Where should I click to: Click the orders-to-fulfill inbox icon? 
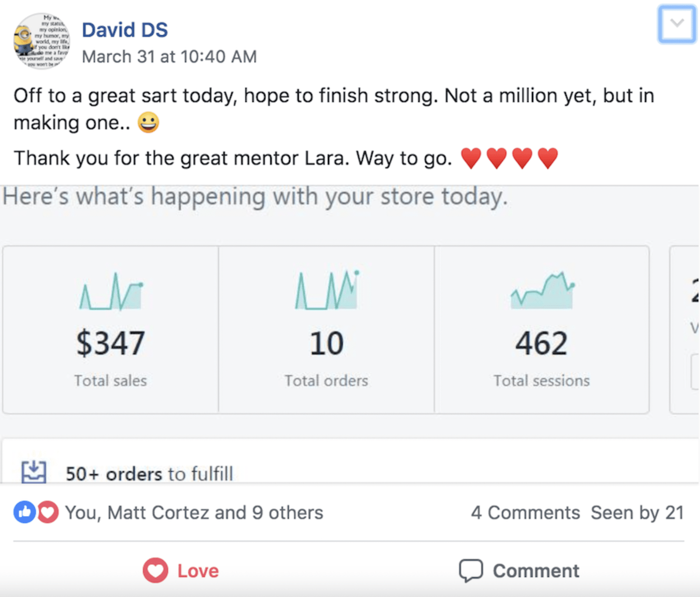click(34, 472)
